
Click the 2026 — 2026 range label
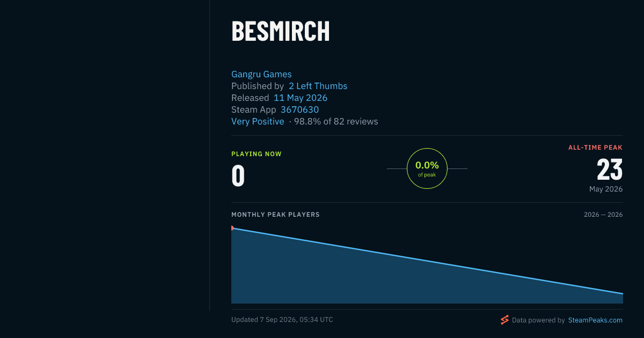click(x=603, y=215)
